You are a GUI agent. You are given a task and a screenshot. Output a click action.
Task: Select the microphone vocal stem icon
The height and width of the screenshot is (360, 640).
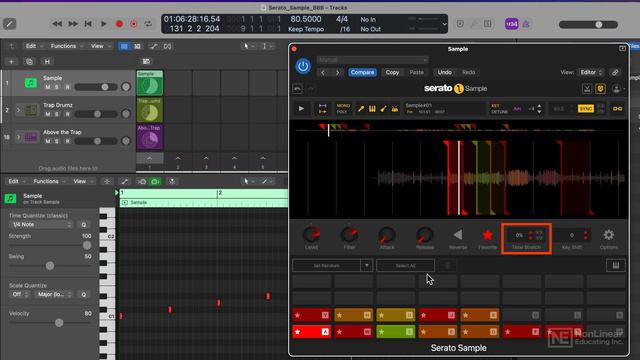[361, 109]
